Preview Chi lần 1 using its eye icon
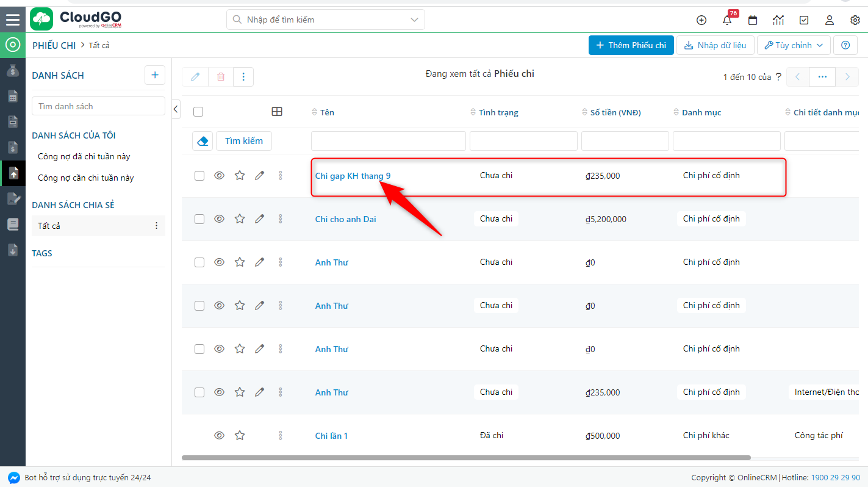The image size is (868, 487). point(219,435)
